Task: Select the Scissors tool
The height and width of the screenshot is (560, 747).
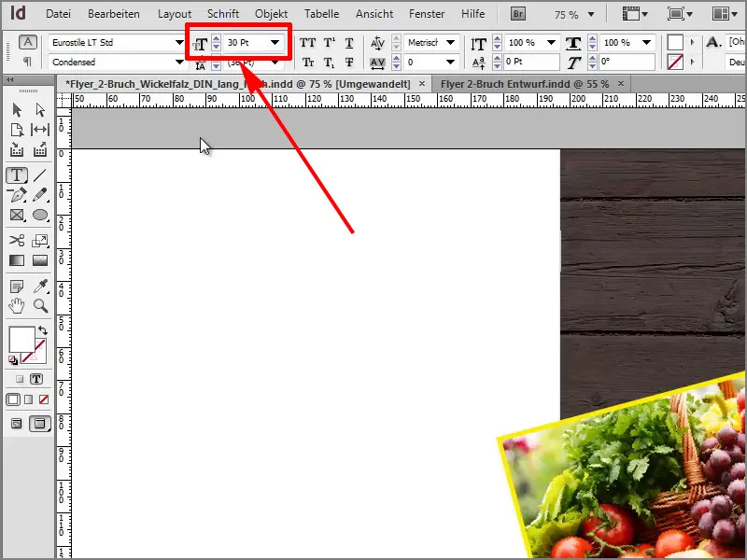Action: click(x=17, y=241)
